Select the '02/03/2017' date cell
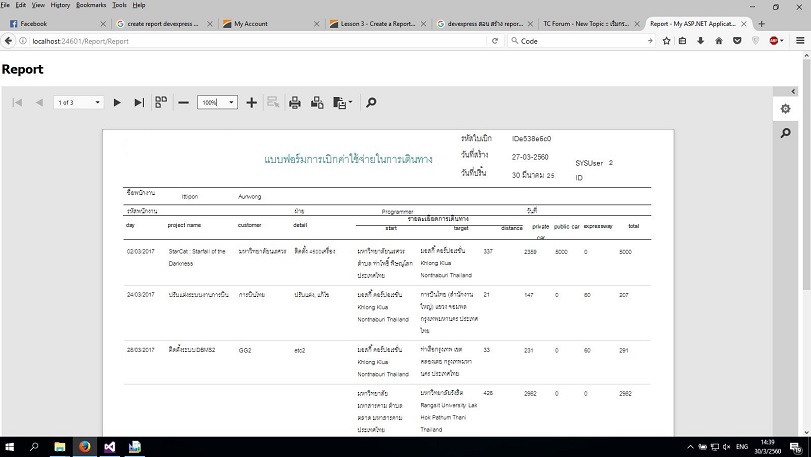This screenshot has height=457, width=811. 141,251
